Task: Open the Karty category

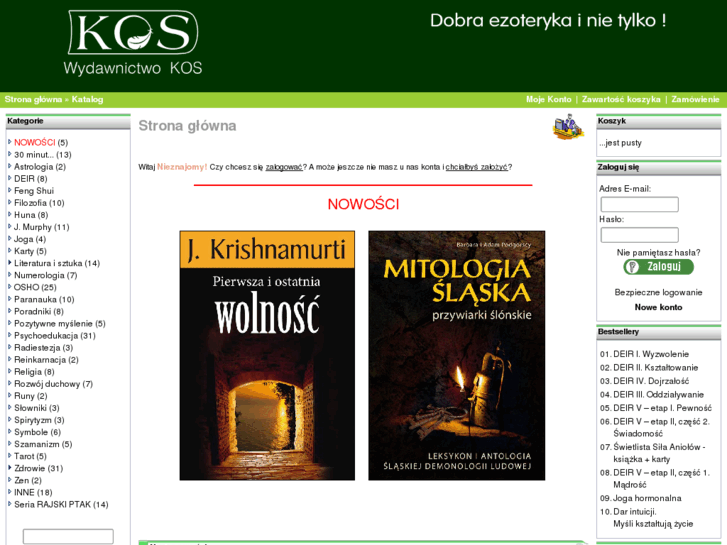Action: pyautogui.click(x=24, y=251)
